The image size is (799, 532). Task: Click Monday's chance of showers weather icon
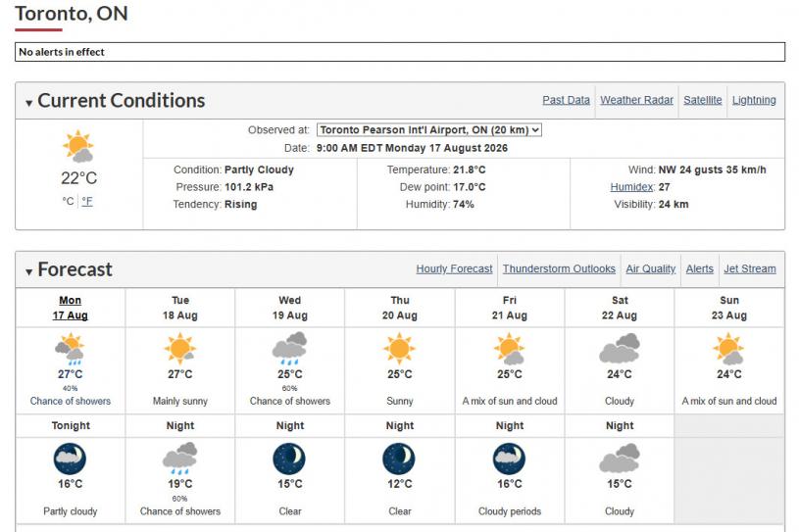pos(71,349)
